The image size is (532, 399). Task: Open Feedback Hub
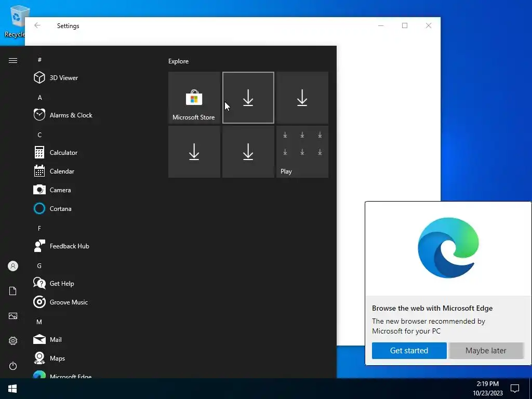(69, 246)
